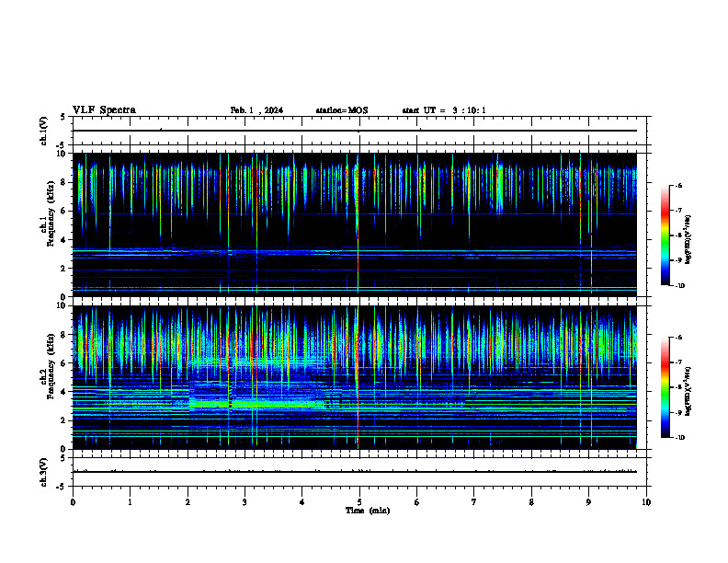Click the ch.2 spectrogram color scale bar

[665, 387]
